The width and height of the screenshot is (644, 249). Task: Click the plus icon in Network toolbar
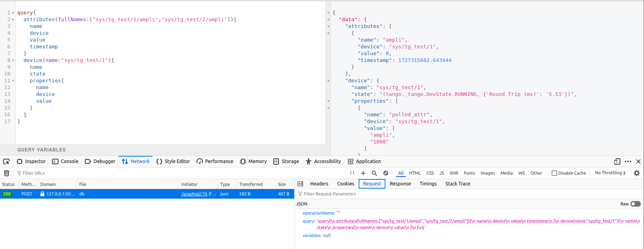(x=363, y=173)
